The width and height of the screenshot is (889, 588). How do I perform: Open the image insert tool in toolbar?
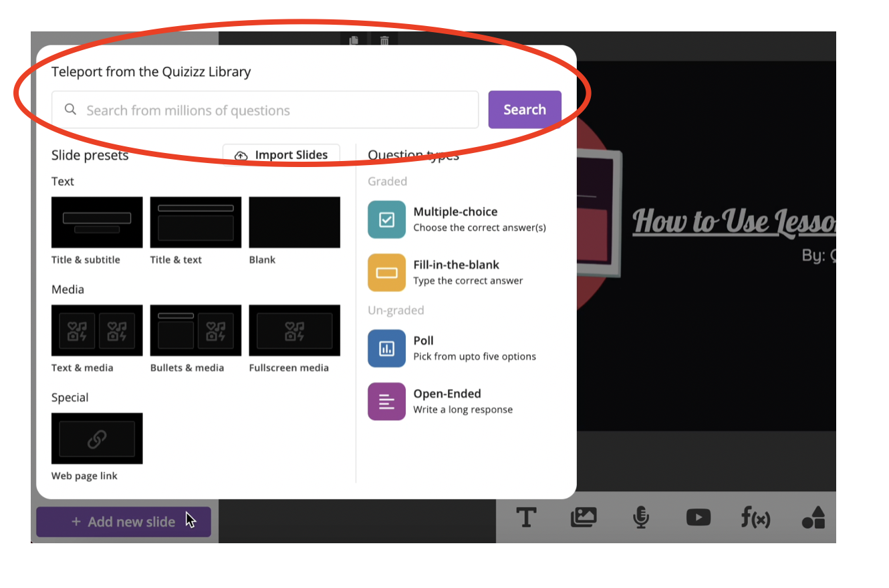tap(584, 517)
